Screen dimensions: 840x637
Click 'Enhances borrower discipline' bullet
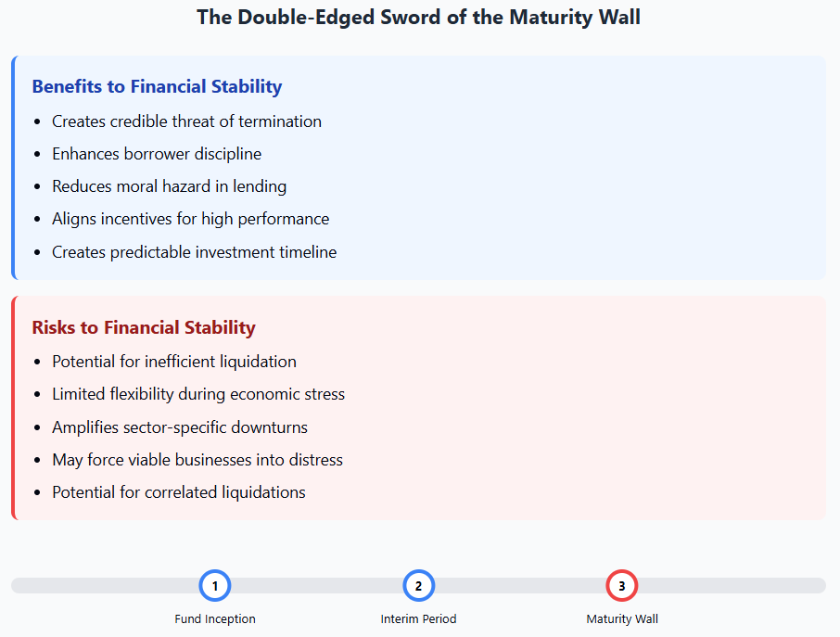point(157,154)
